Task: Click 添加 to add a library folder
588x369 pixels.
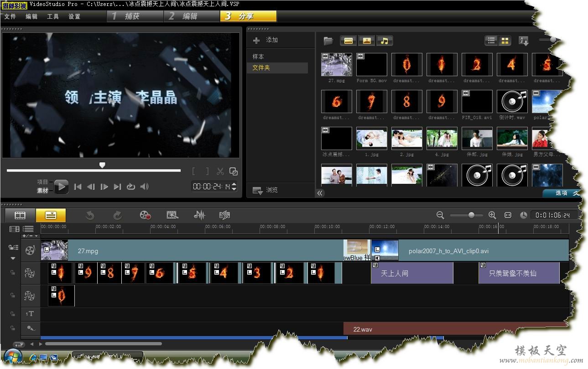Action: coord(265,40)
